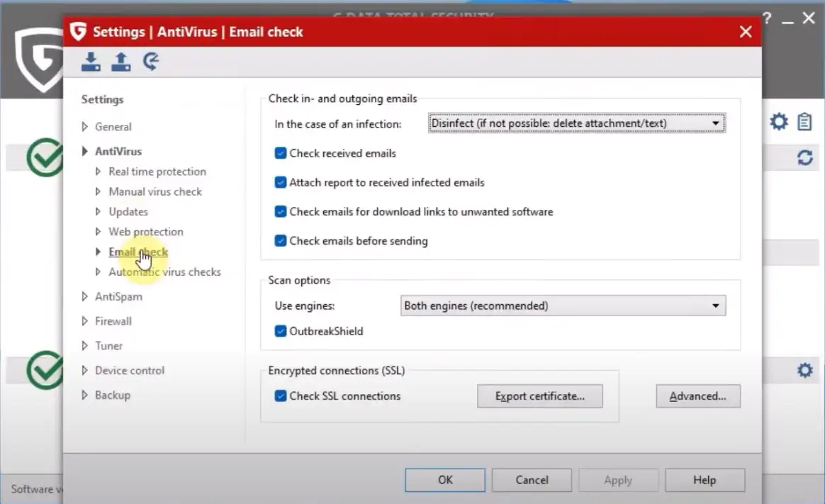Click the reset settings arrow icon
This screenshot has width=825, height=504.
tap(150, 62)
